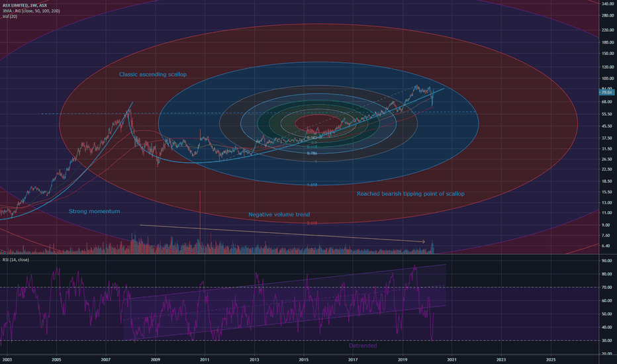
Task: Select the declining volume trend arrow
Action: 283,234
